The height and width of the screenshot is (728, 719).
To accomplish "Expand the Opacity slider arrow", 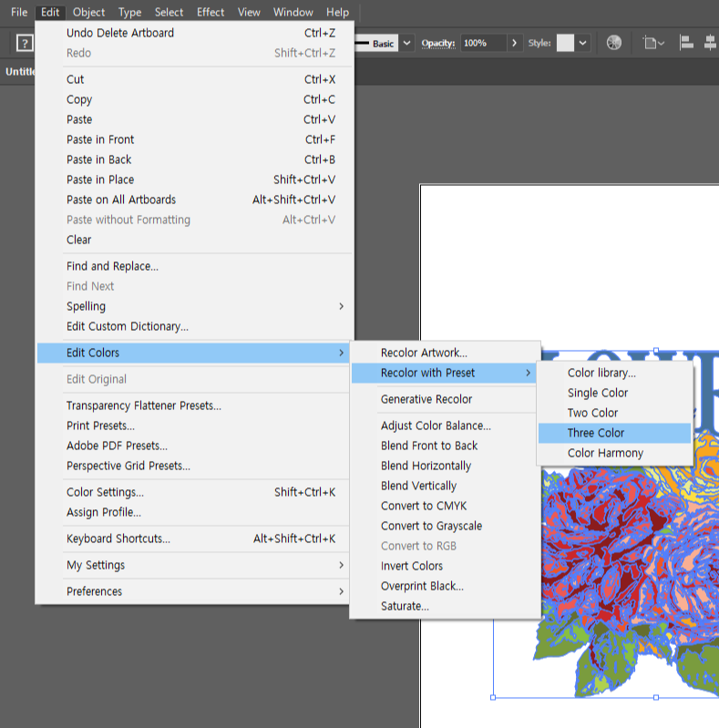I will pos(514,43).
